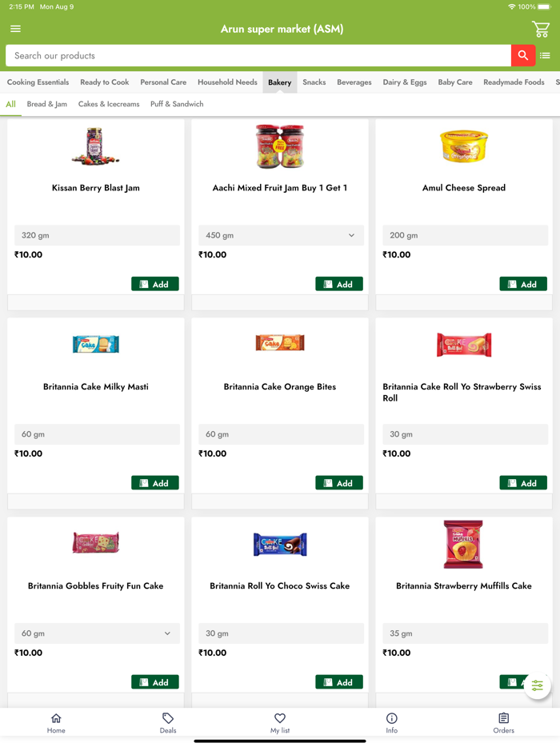Click the product search input field
The height and width of the screenshot is (747, 560).
pos(240,56)
